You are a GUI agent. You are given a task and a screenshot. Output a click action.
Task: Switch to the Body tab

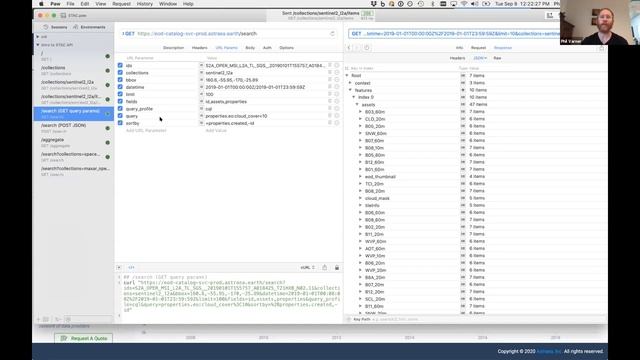click(x=250, y=48)
